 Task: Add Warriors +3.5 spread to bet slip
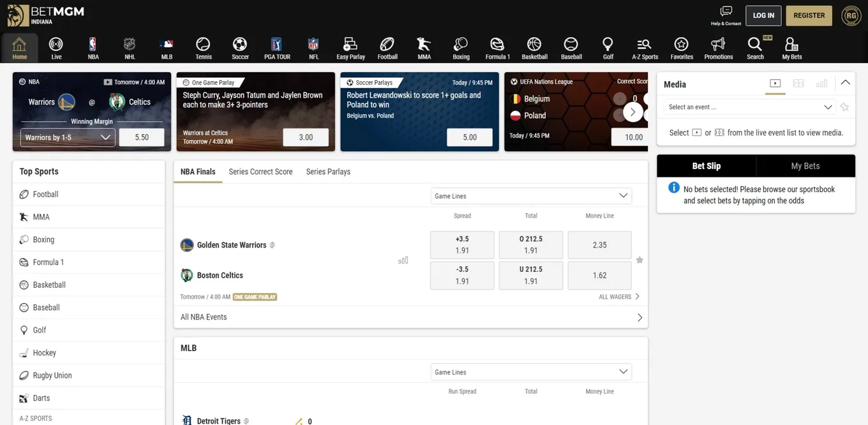[x=462, y=245]
